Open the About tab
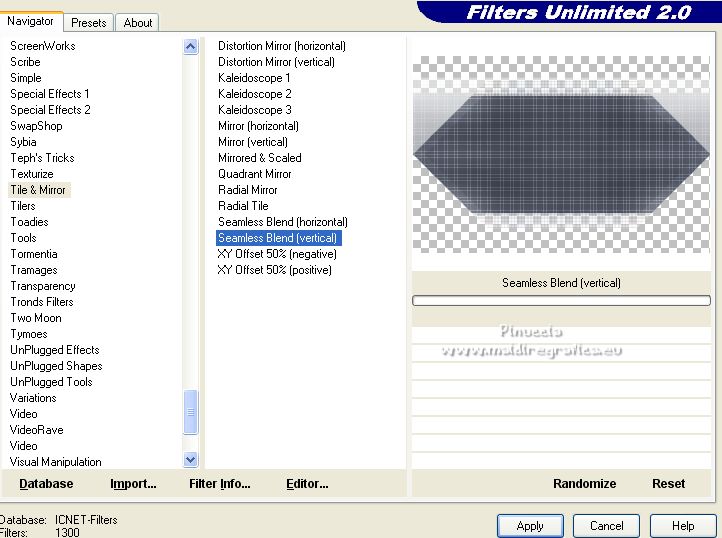Screen dimensions: 722x538 [137, 23]
